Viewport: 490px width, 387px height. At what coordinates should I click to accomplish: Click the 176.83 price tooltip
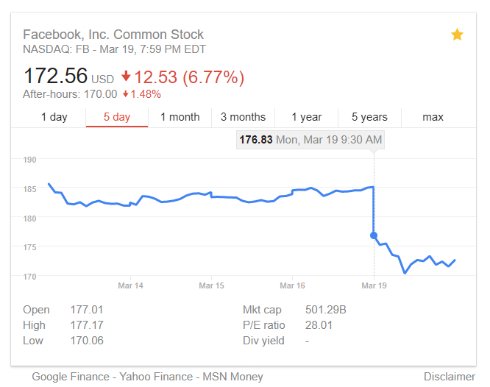click(x=310, y=139)
